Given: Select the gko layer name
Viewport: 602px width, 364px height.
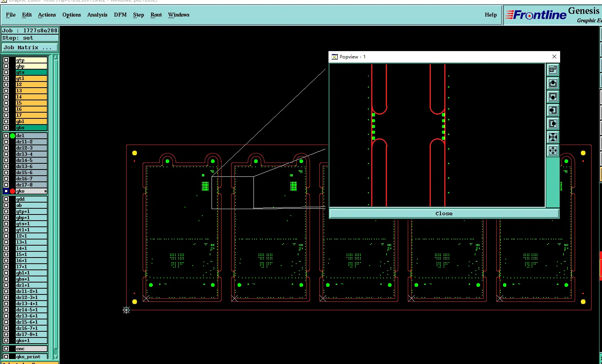Looking at the screenshot, I should (x=31, y=191).
